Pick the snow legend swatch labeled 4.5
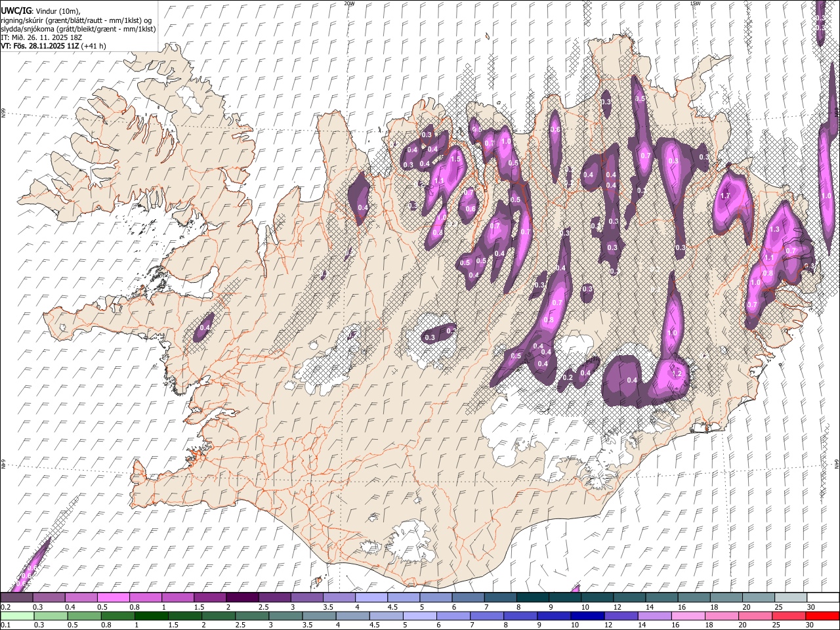The image size is (840, 630). (403, 598)
